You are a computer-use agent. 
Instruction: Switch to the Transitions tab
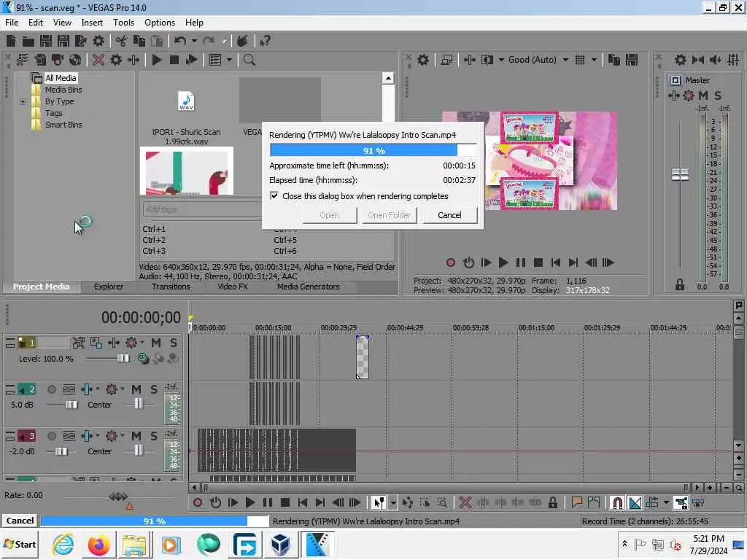coord(171,287)
